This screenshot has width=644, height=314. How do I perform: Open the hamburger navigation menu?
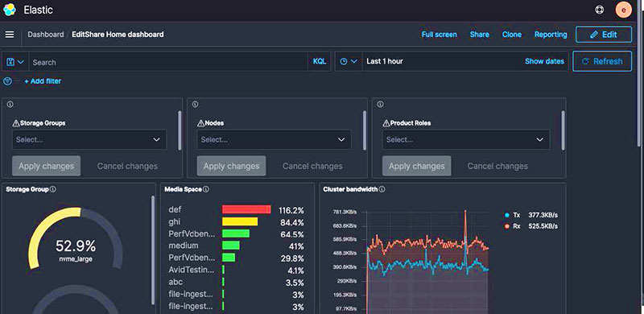[x=10, y=35]
